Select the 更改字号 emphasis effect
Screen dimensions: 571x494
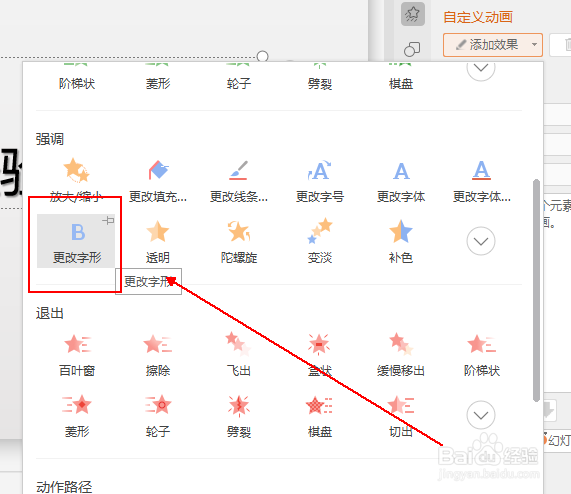click(320, 181)
